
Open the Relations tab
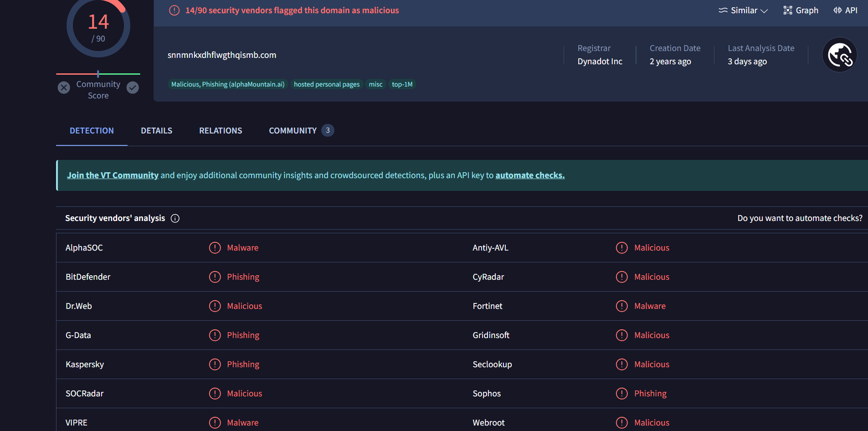221,131
